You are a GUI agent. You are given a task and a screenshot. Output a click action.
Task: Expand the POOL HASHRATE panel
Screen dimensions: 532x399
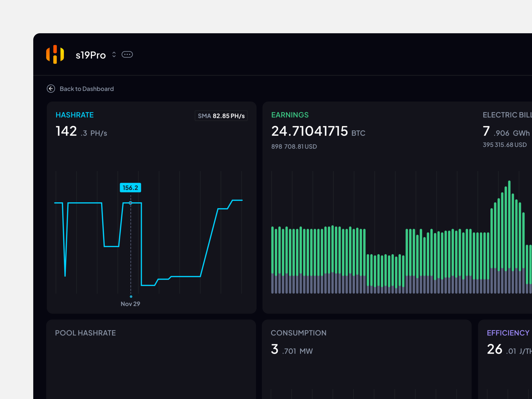(x=85, y=333)
